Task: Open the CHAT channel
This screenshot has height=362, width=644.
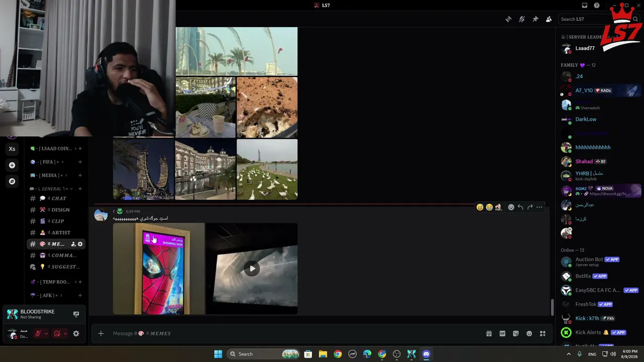Action: click(56, 198)
